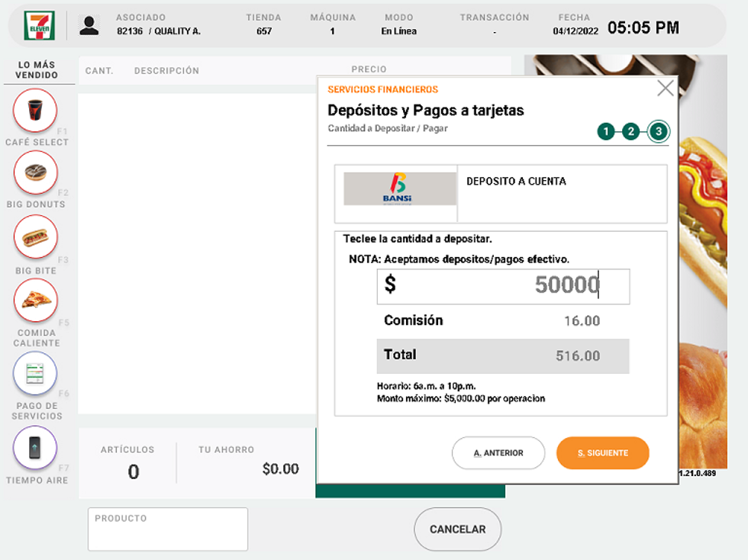Select the Tiempo Aire phone icon
748x560 pixels.
(x=35, y=448)
